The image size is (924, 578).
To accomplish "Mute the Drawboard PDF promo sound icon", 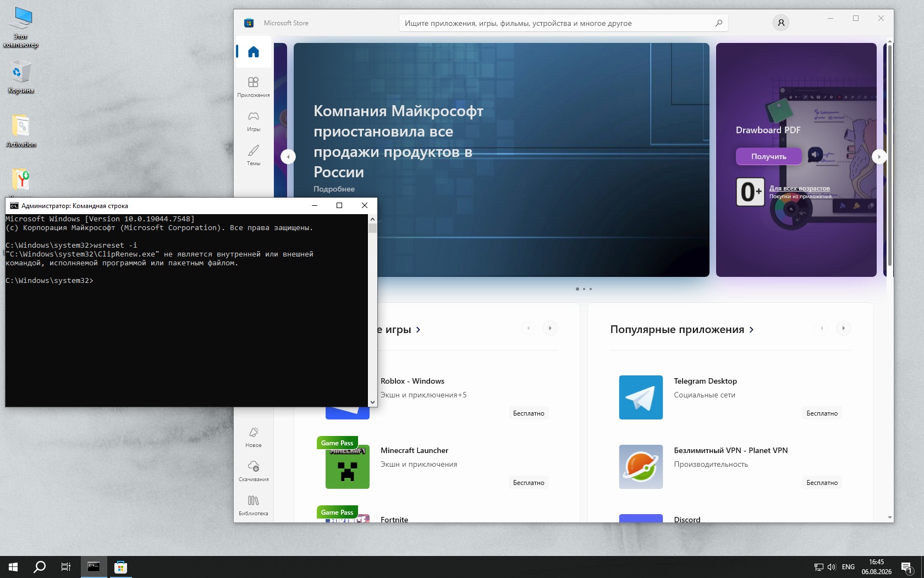I will pyautogui.click(x=815, y=155).
